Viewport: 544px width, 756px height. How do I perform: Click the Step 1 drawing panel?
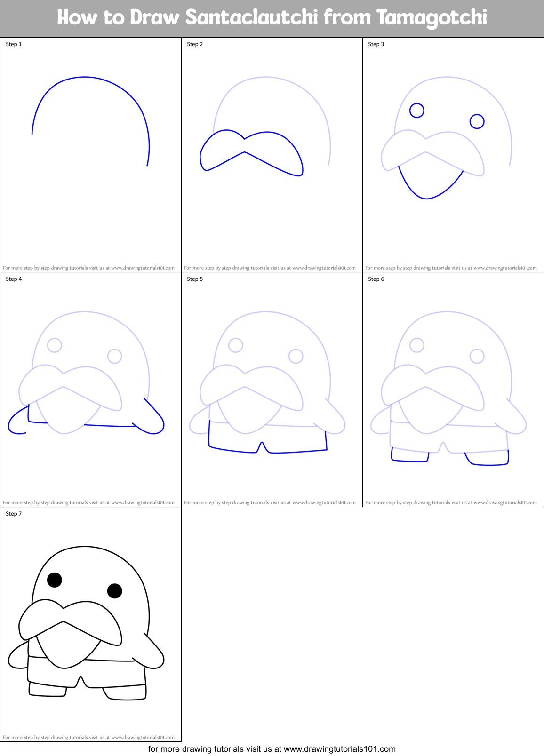coord(91,155)
